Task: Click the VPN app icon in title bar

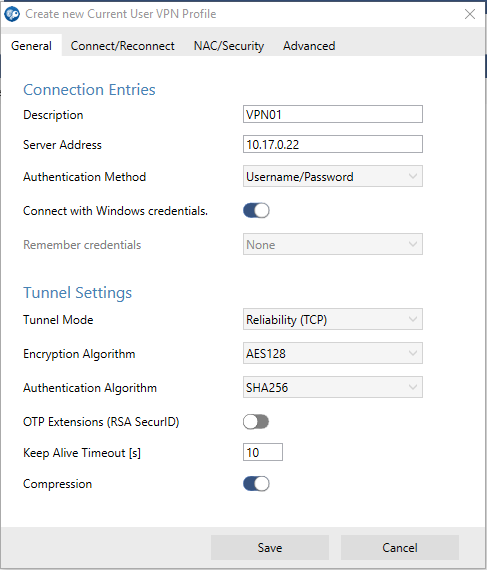Action: tap(12, 14)
